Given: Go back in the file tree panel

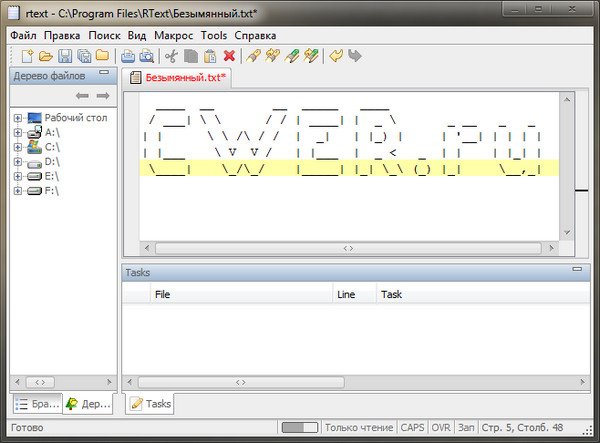Looking at the screenshot, I should pyautogui.click(x=82, y=96).
